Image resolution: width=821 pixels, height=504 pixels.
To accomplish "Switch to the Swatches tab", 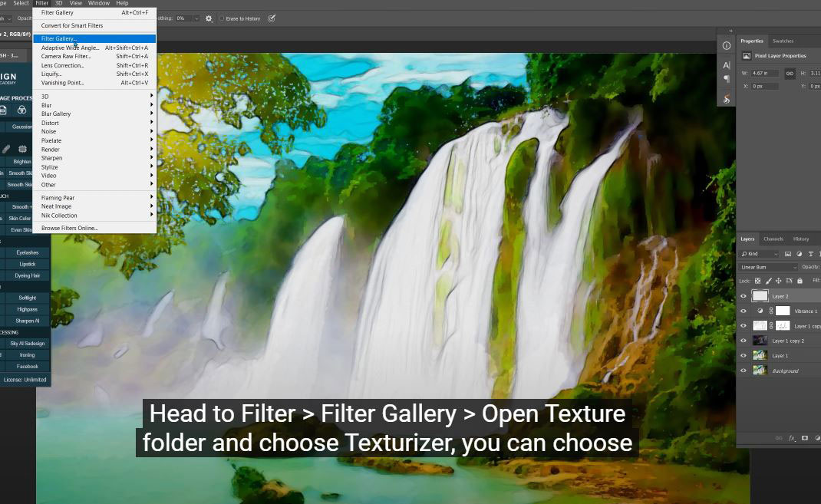I will (783, 41).
